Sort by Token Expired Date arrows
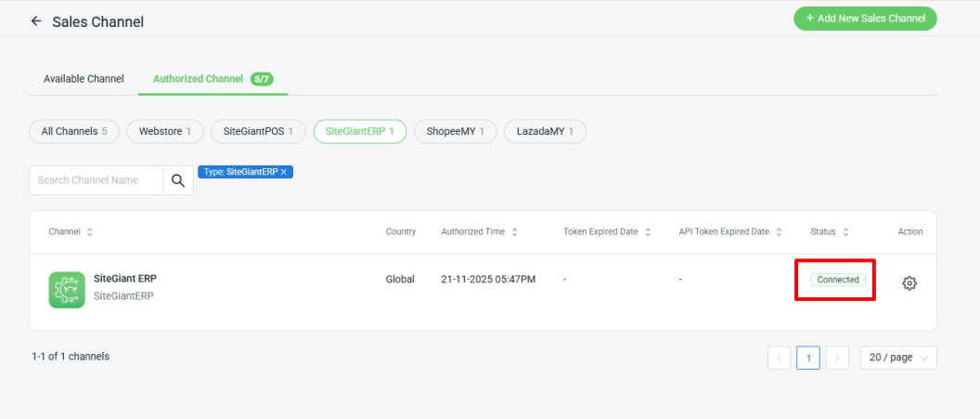The width and height of the screenshot is (980, 419). tap(648, 232)
